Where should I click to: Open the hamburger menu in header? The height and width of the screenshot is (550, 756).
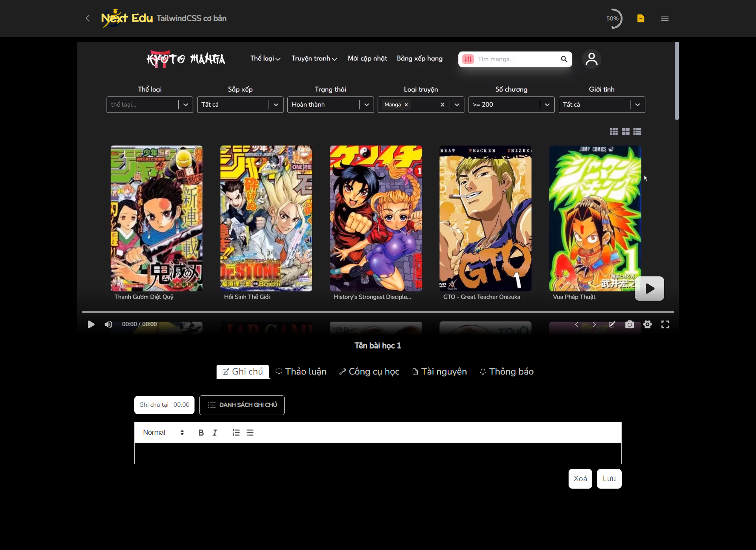point(665,18)
